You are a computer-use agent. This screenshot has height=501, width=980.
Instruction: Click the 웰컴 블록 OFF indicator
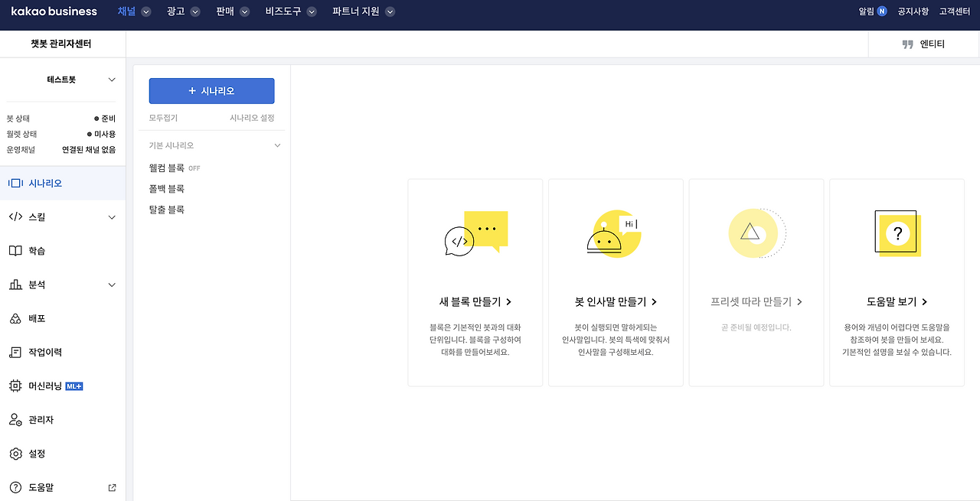coord(194,168)
